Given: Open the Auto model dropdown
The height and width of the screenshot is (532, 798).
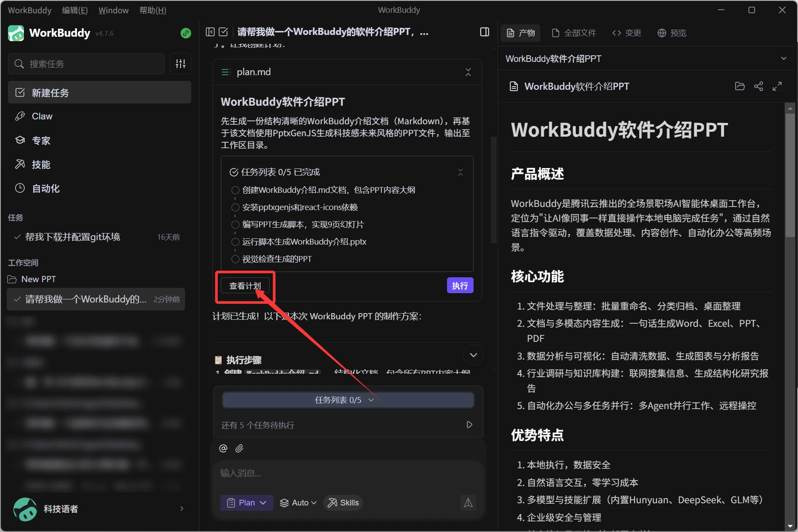Looking at the screenshot, I should [x=298, y=503].
